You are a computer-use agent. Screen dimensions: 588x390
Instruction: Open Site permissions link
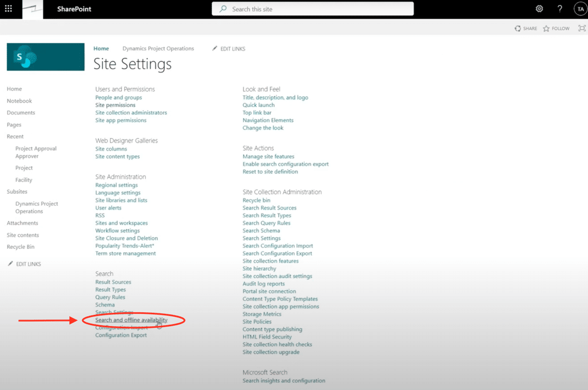click(115, 105)
